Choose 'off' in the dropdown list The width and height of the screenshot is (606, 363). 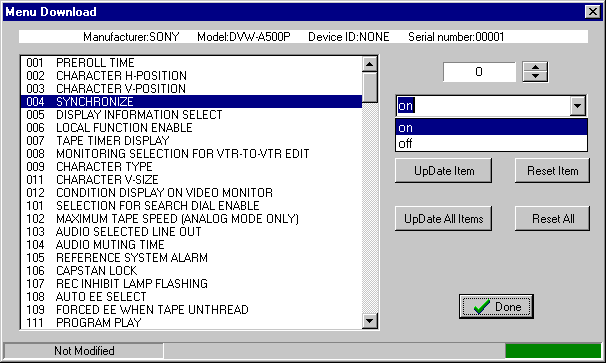point(491,143)
